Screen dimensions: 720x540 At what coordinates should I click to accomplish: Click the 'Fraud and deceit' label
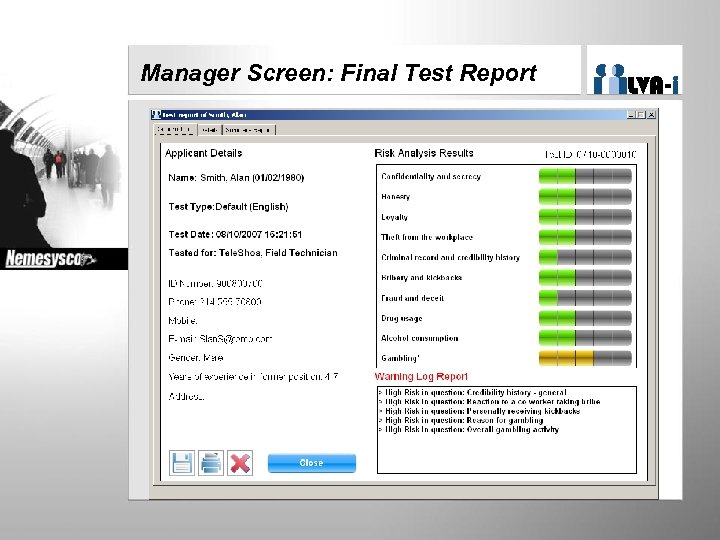pos(412,298)
